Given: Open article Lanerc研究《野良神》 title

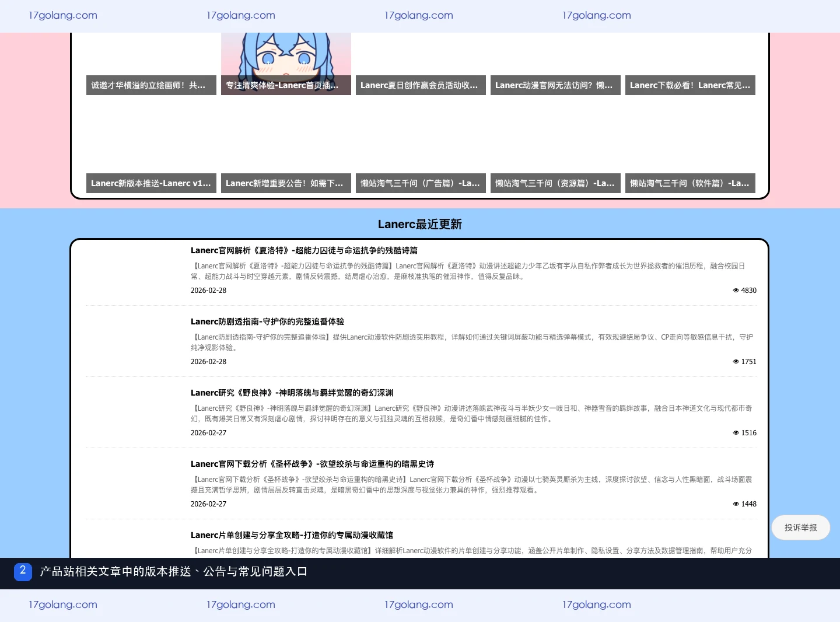Looking at the screenshot, I should coord(292,393).
